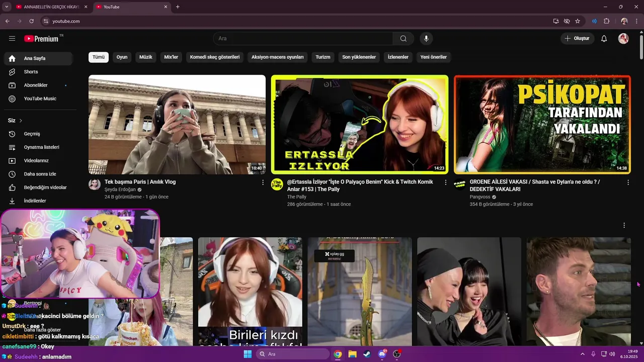Select the İzlenenler filter chip
The height and width of the screenshot is (362, 644).
(x=398, y=57)
